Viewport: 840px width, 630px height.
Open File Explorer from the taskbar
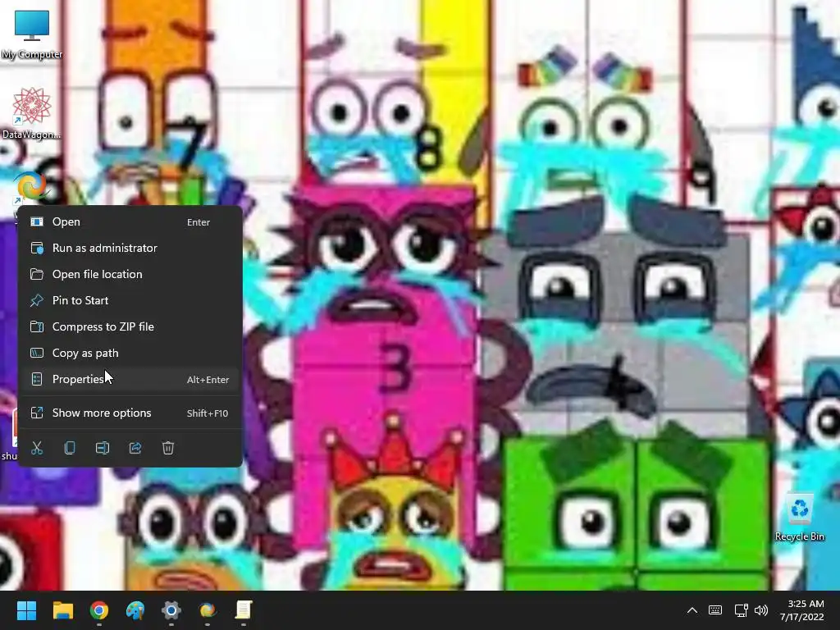[x=62, y=610]
